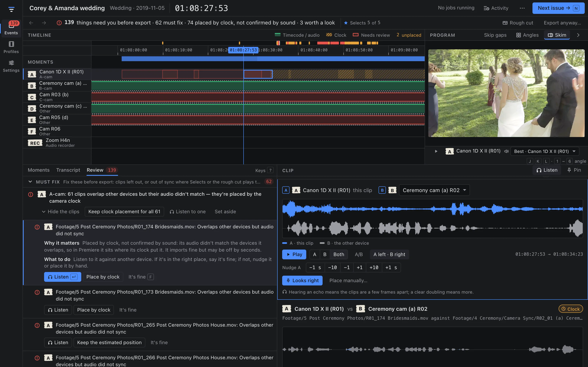Open the Events section with 139 badge
Screen dimensions: 588x367
[x=11, y=28]
